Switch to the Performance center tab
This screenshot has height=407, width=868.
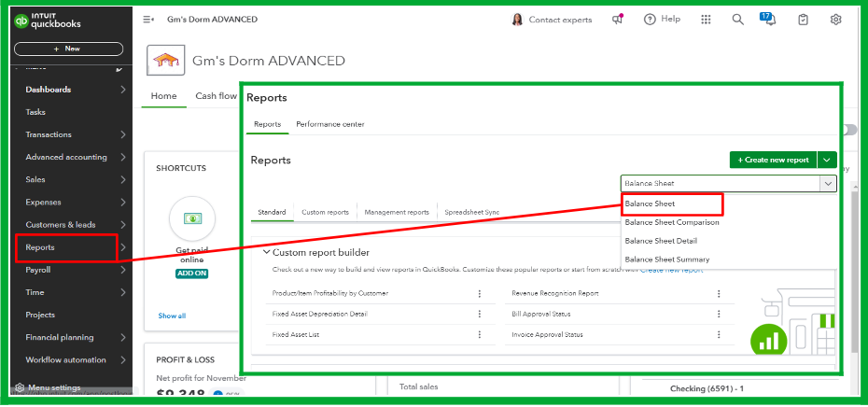(329, 124)
